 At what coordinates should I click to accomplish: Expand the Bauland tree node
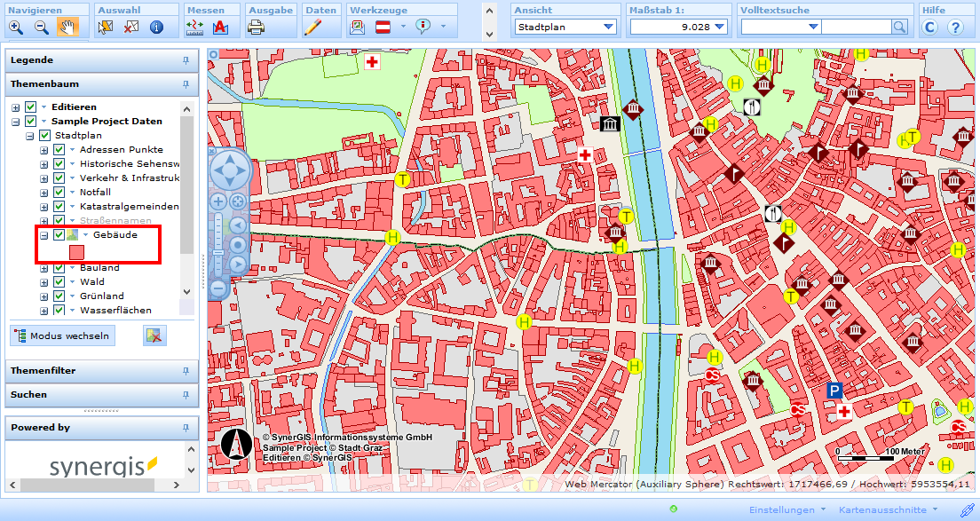pyautogui.click(x=43, y=267)
